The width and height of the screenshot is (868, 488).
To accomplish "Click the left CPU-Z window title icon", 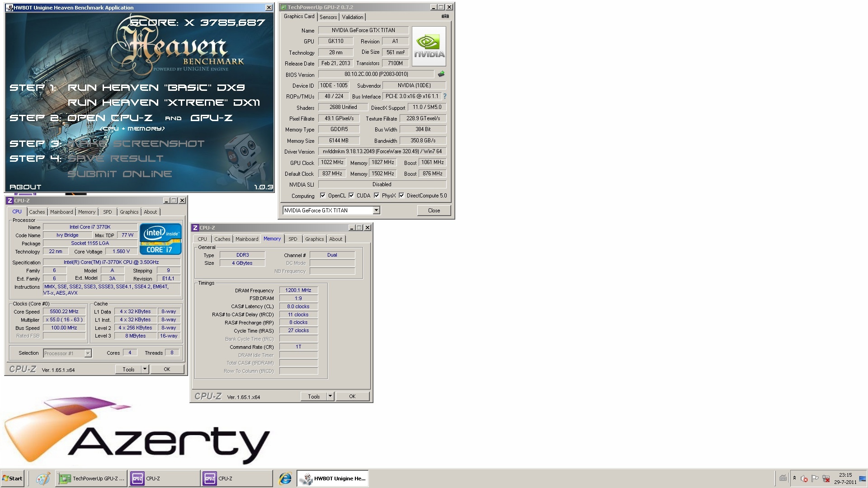I will pos(9,201).
